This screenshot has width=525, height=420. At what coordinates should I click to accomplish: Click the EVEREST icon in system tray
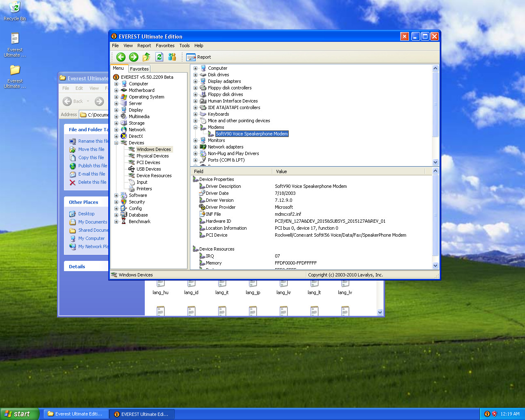tap(487, 414)
